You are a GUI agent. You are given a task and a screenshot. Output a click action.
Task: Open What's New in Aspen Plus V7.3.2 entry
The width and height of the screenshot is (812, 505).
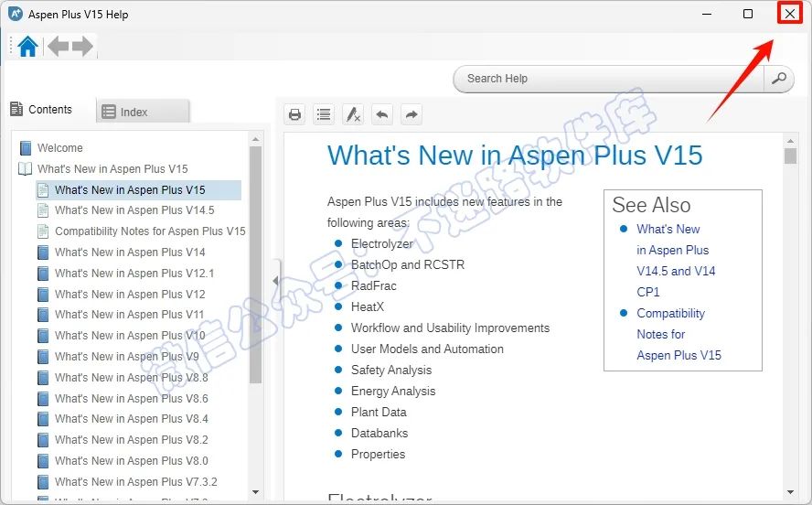[x=136, y=482]
